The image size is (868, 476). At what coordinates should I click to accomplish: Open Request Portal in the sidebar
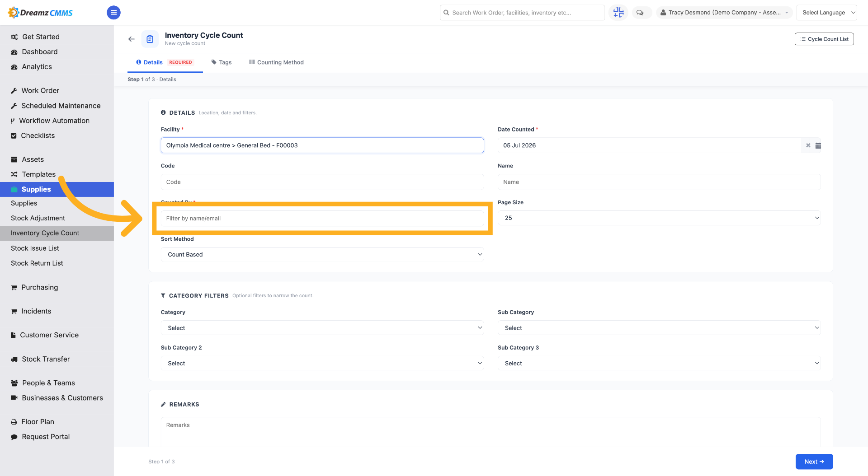[46, 437]
